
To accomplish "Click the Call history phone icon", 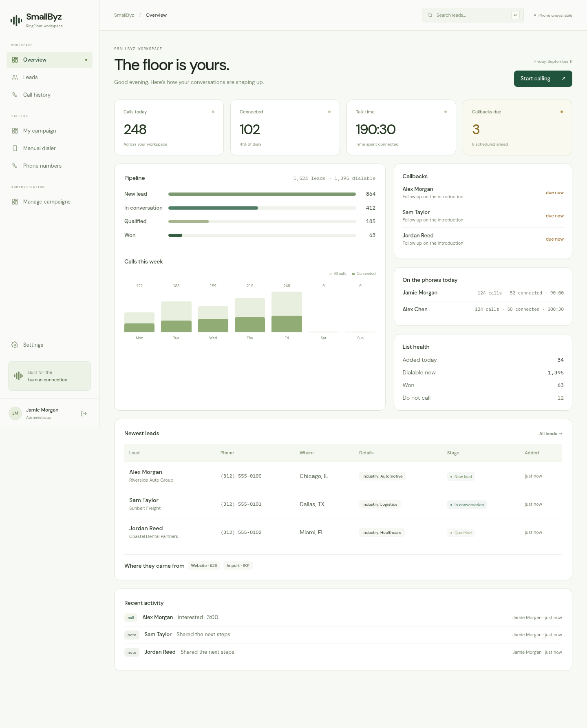I will coord(15,95).
